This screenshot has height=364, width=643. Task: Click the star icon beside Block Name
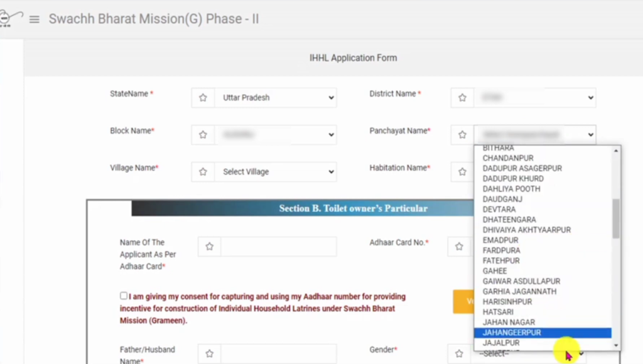[203, 134]
